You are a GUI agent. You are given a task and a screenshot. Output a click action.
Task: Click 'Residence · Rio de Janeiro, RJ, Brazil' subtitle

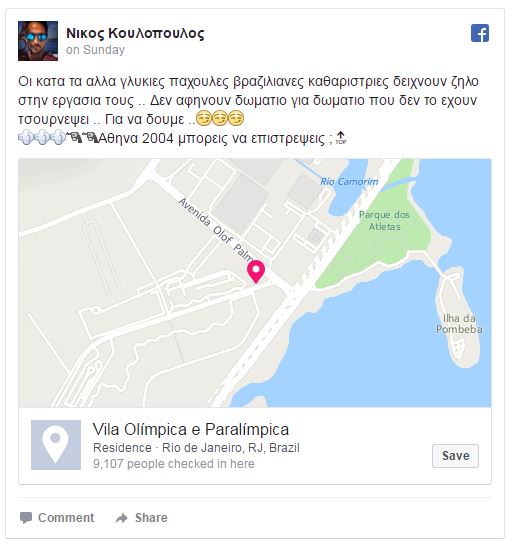[196, 448]
